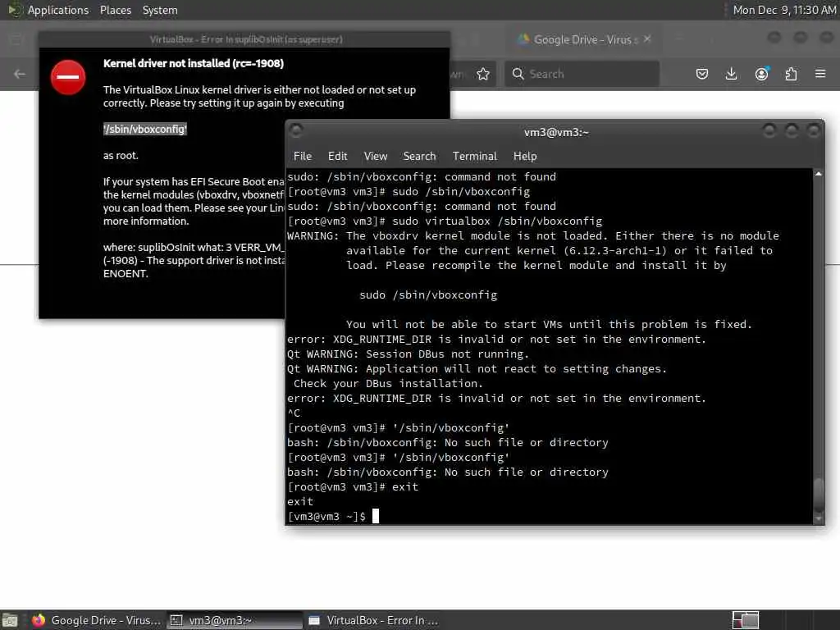Switch to vm3@vm3 terminal taskbar entry
Screen dimensions: 840x630
tap(235, 620)
